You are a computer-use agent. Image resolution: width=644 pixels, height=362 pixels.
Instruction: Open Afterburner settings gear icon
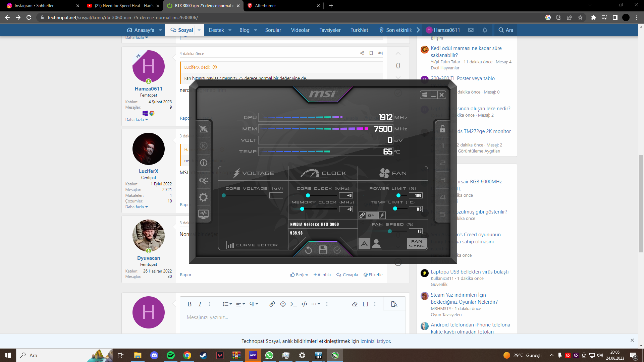pos(203,197)
